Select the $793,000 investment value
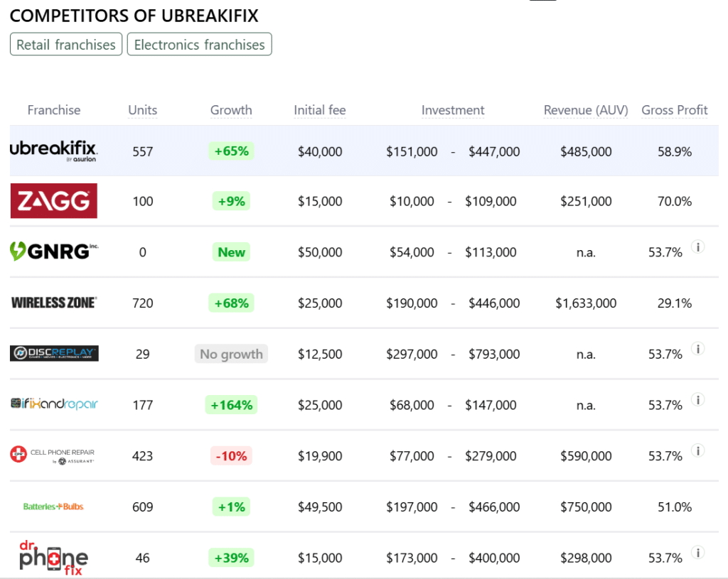This screenshot has height=579, width=728. (x=494, y=354)
